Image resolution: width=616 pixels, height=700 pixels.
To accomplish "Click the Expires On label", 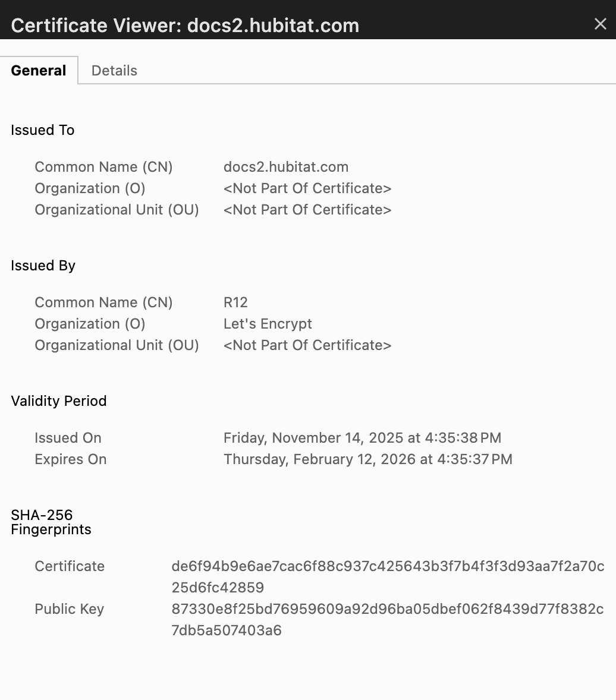I will (x=70, y=459).
